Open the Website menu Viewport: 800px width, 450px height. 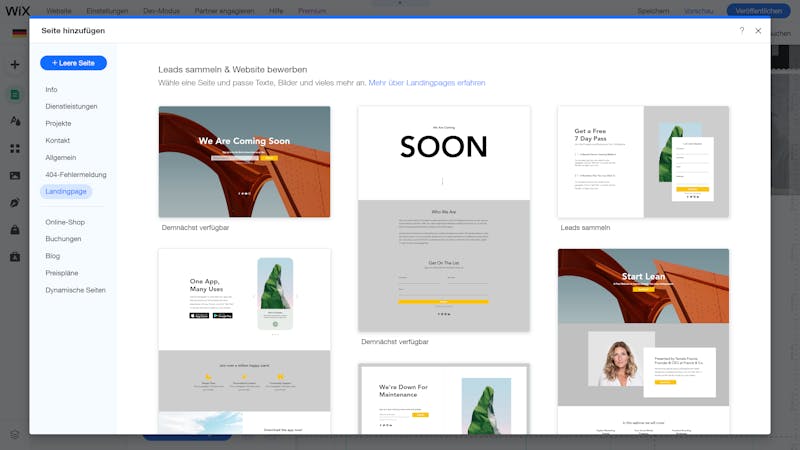(59, 11)
